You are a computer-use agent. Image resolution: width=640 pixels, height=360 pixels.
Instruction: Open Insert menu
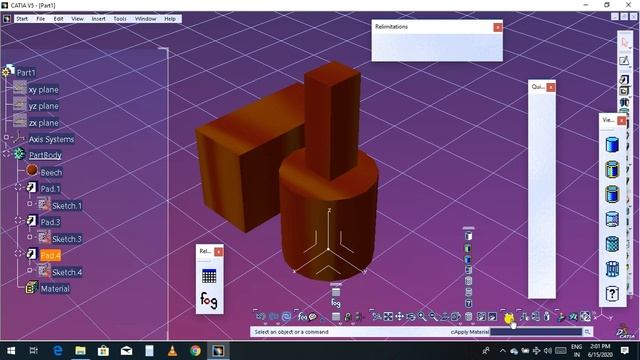98,19
